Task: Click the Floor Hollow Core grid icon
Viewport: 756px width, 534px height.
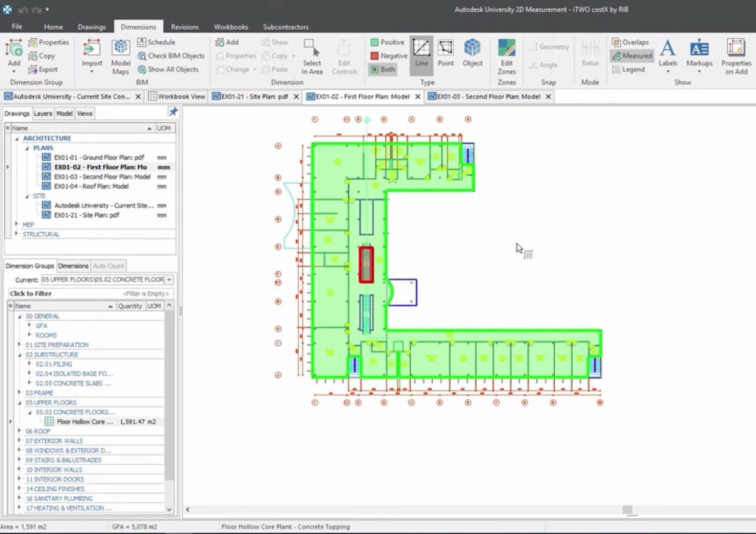Action: pos(49,422)
